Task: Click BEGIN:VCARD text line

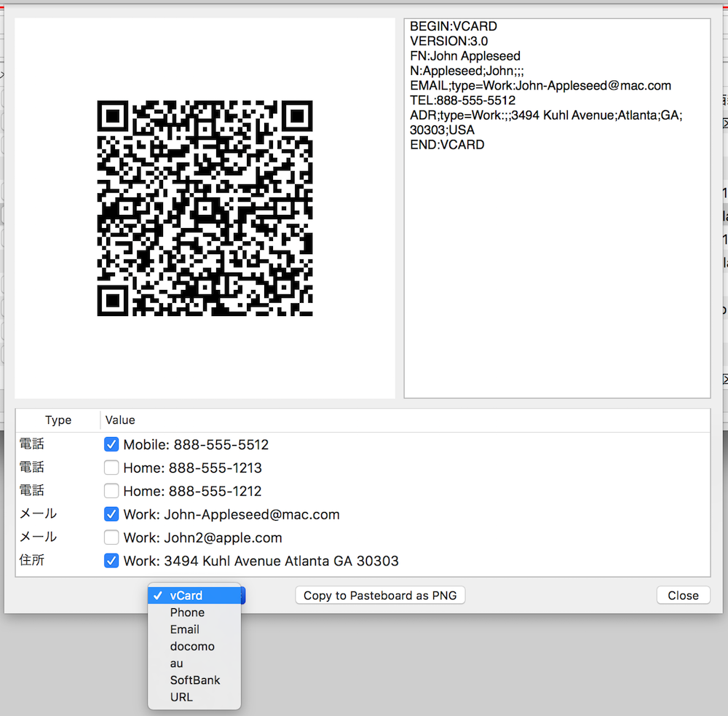Action: point(453,26)
